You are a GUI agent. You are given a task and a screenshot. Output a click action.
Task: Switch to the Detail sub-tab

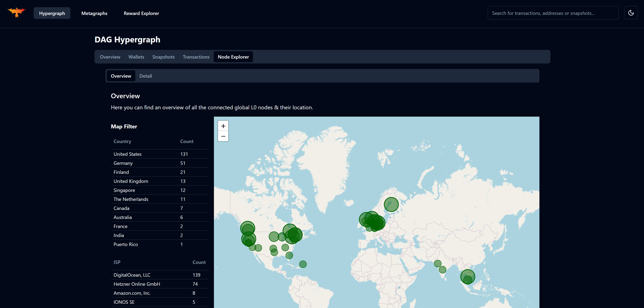[x=146, y=76]
